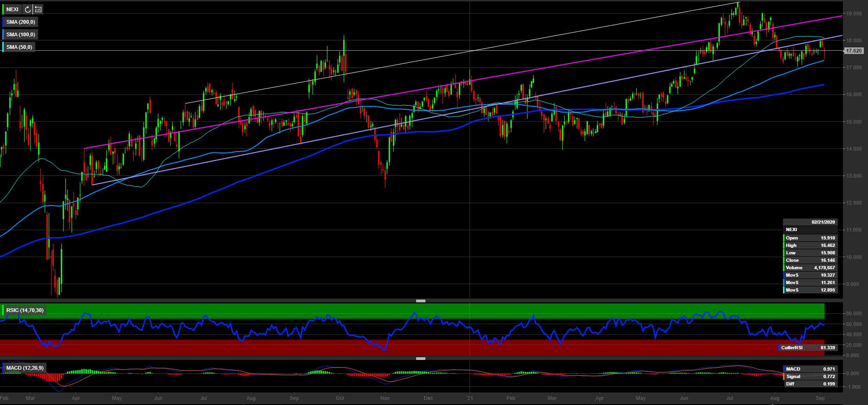Click the MACD (12,26,9) indicator label

pos(25,368)
